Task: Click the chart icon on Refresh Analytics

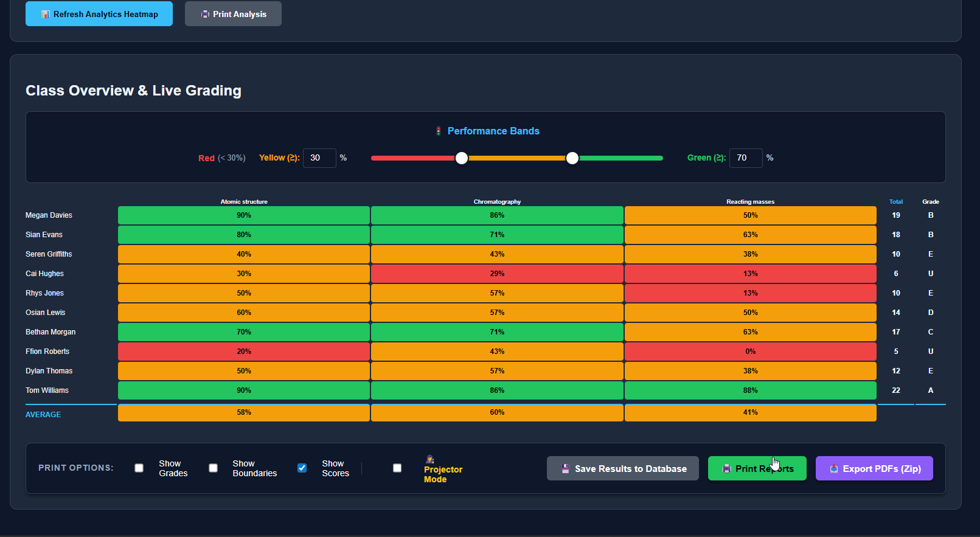Action: [x=46, y=14]
